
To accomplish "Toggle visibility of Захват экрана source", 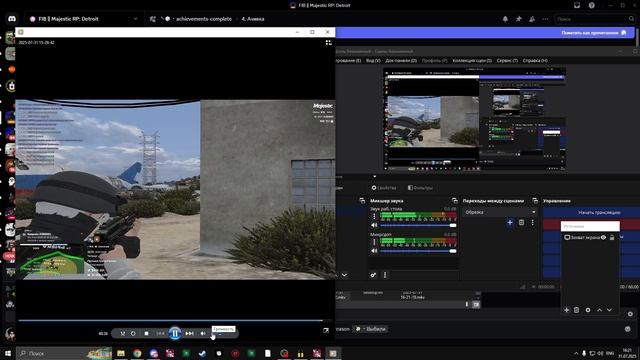I will [603, 238].
